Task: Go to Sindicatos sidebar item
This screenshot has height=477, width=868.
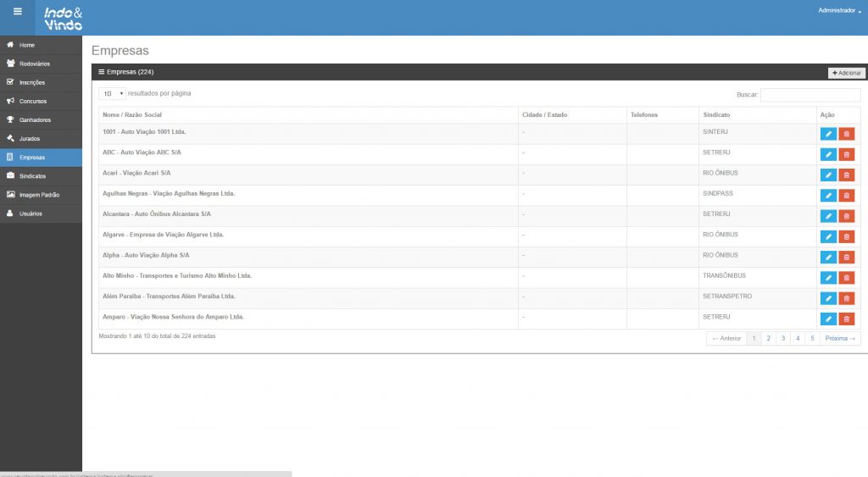Action: pos(32,176)
